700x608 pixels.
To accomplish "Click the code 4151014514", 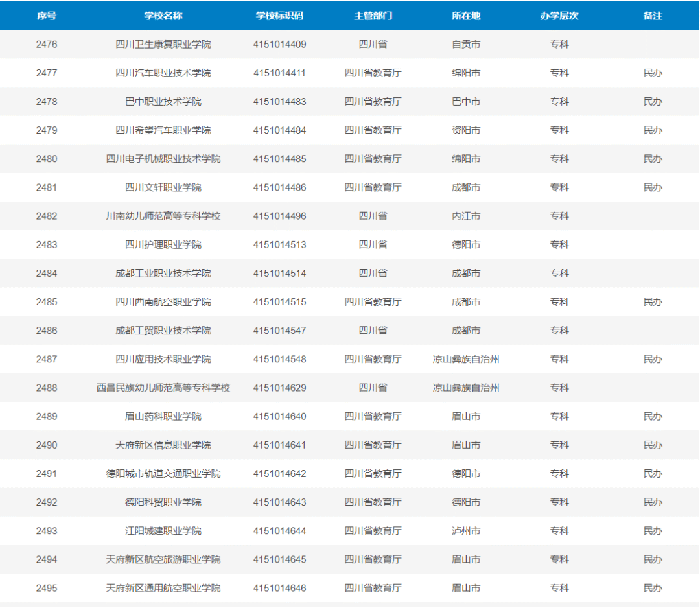I will click(x=279, y=273).
